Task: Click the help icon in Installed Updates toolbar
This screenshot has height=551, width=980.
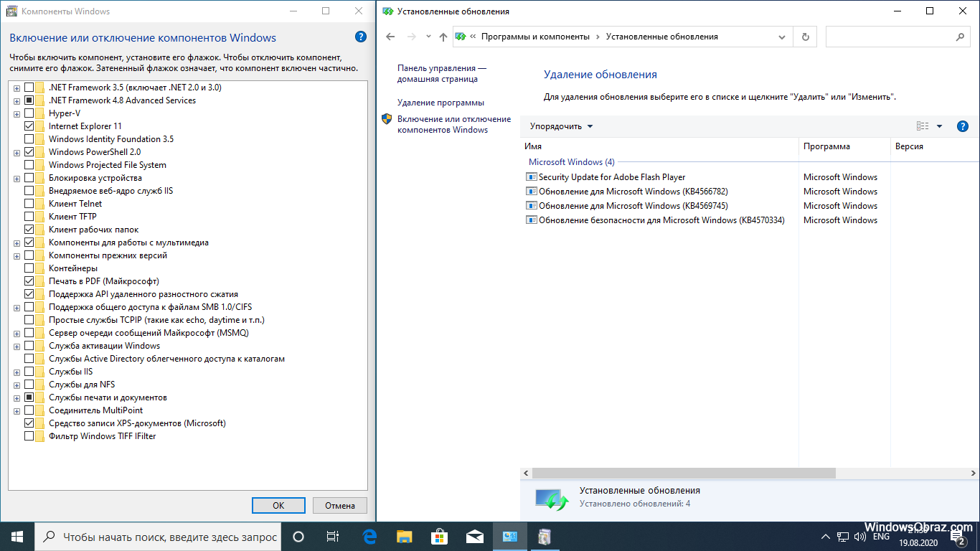Action: pyautogui.click(x=963, y=126)
